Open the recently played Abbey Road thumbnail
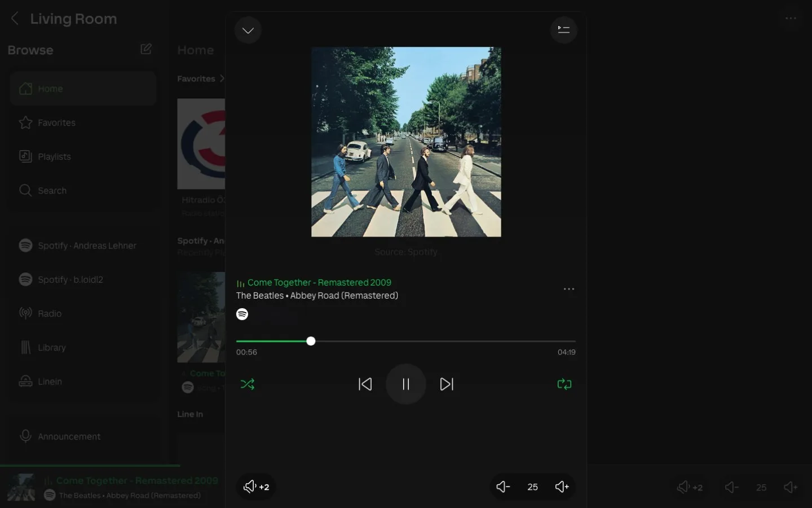Screen dimensions: 812x508 pos(201,317)
